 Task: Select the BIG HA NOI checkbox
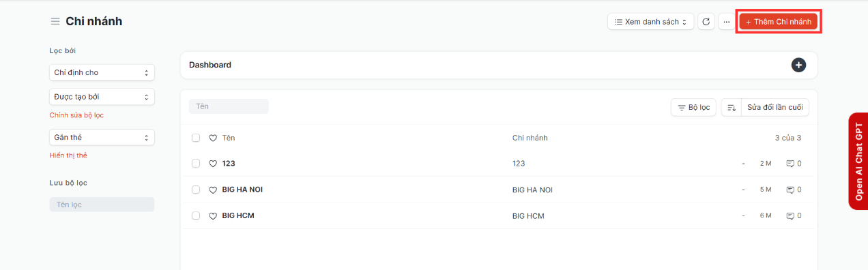[x=196, y=190]
